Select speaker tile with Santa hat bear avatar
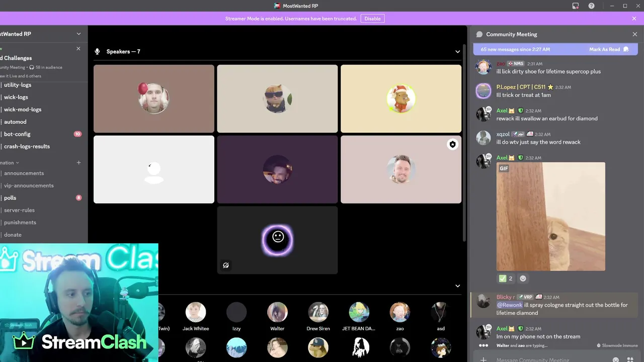Viewport: 644px width, 362px height. pos(401,99)
